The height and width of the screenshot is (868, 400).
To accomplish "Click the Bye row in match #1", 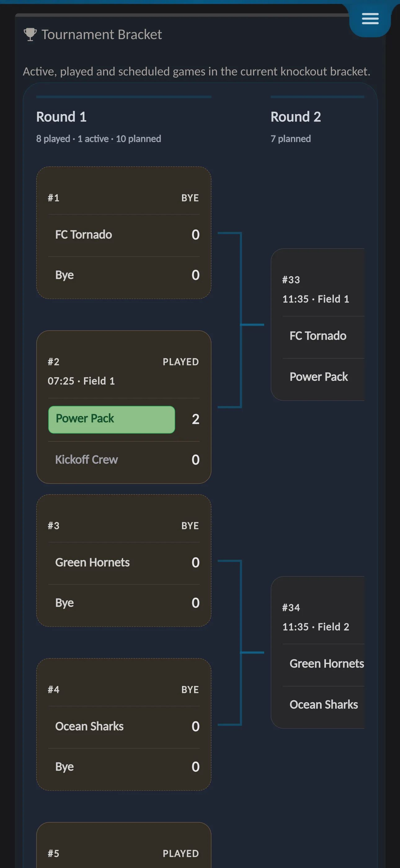I will pos(124,275).
